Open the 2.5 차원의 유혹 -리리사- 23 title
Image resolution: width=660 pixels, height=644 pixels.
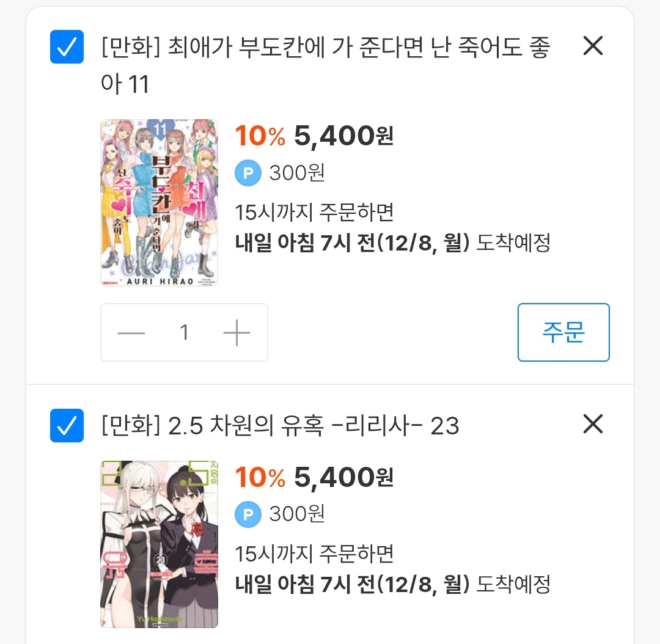pyautogui.click(x=280, y=426)
